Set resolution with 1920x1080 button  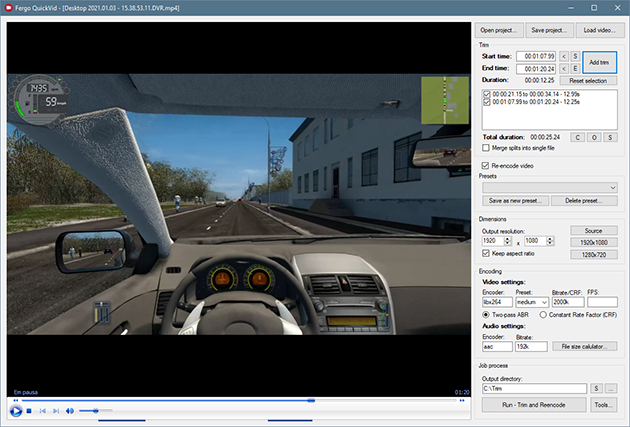593,243
